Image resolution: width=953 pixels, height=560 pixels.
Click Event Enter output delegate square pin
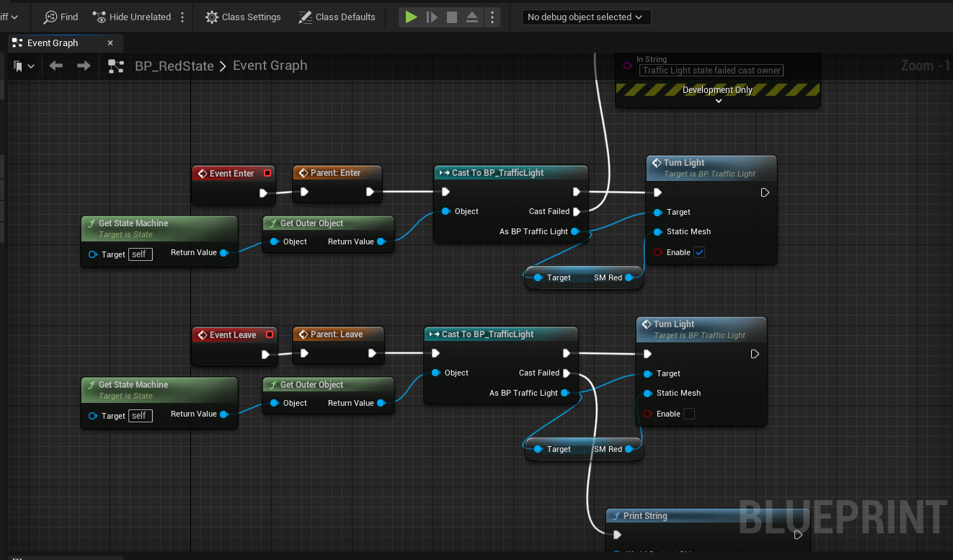(x=267, y=173)
